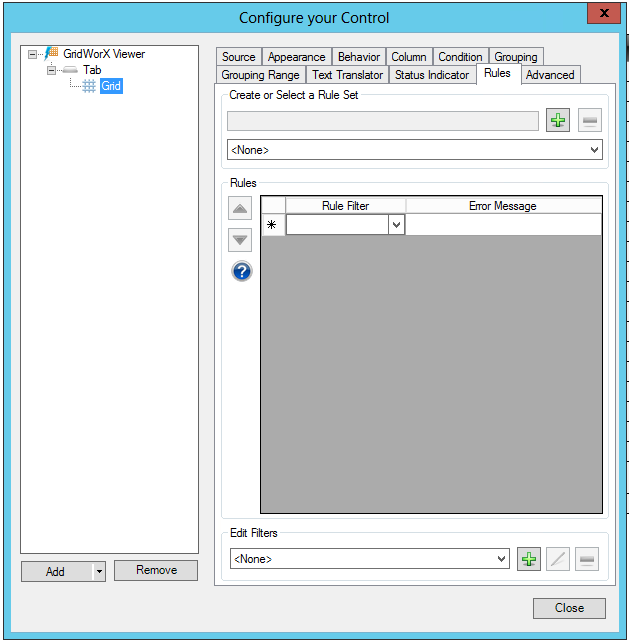Screen dimensions: 629x642
Task: Move rule down with arrow button
Action: 240,240
